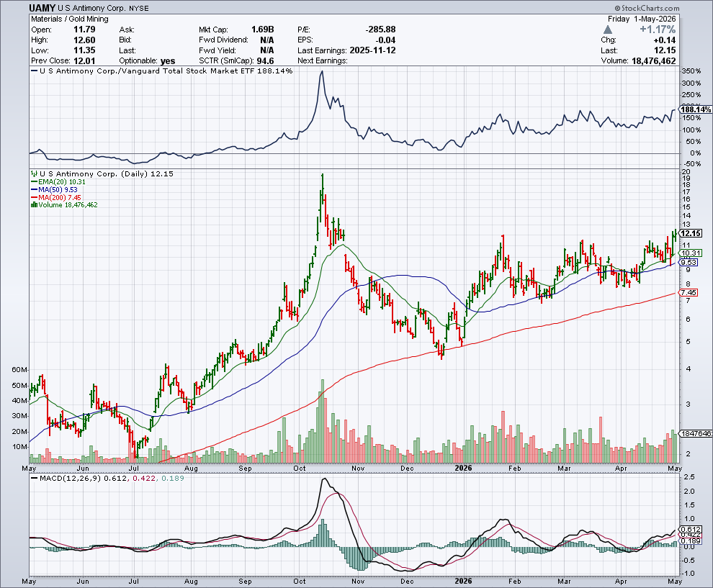This screenshot has height=588, width=713.
Task: Click the MA(200) 7.45 legend entry
Action: click(56, 198)
